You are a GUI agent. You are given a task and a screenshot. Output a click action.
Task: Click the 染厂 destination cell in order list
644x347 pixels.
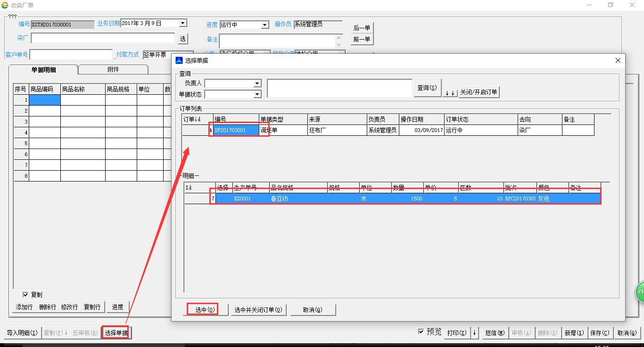(x=540, y=130)
